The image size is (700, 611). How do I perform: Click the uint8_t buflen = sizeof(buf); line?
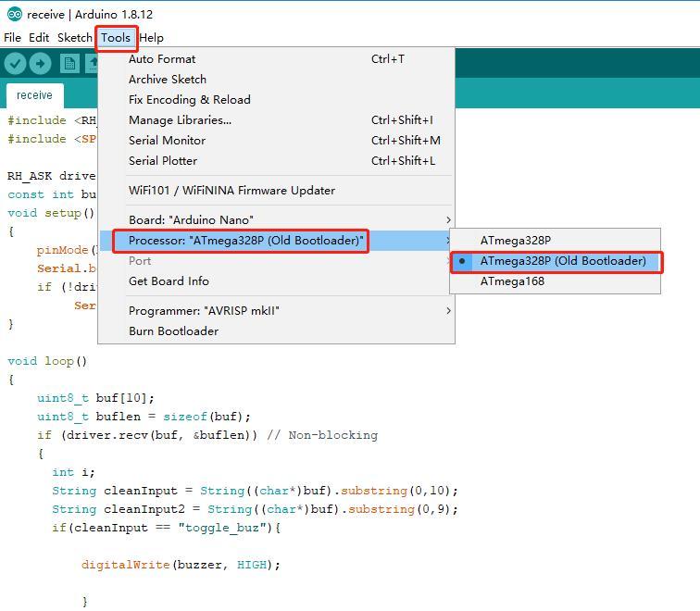(x=144, y=417)
